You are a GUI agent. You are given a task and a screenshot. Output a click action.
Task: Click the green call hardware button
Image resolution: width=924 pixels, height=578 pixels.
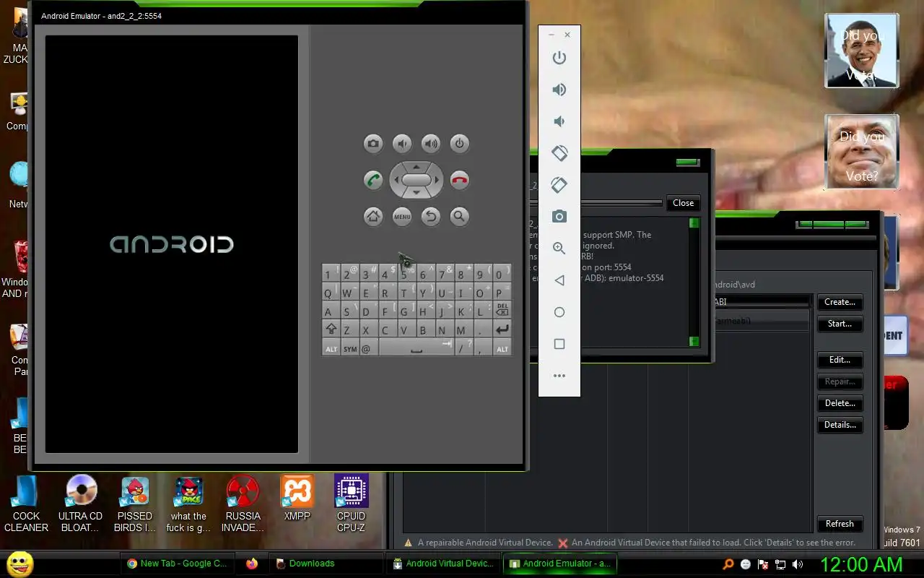pos(373,180)
